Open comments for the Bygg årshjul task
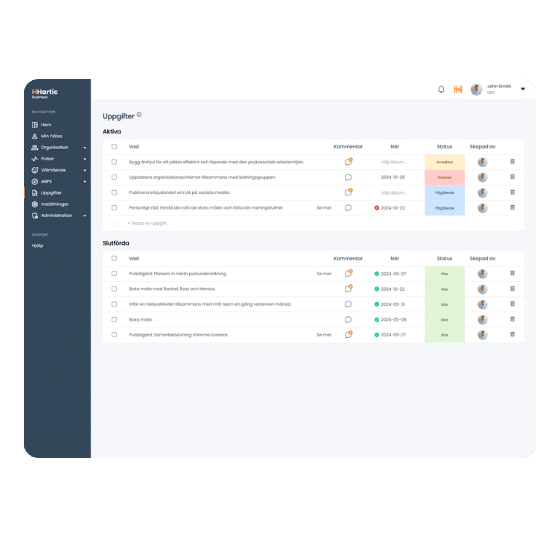This screenshot has width=560, height=537. 349,162
